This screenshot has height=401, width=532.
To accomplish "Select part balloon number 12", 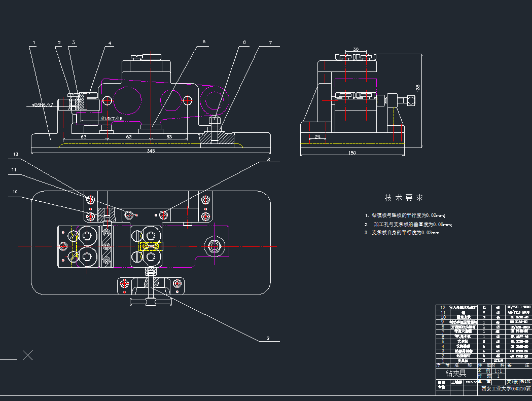I will pyautogui.click(x=16, y=154).
